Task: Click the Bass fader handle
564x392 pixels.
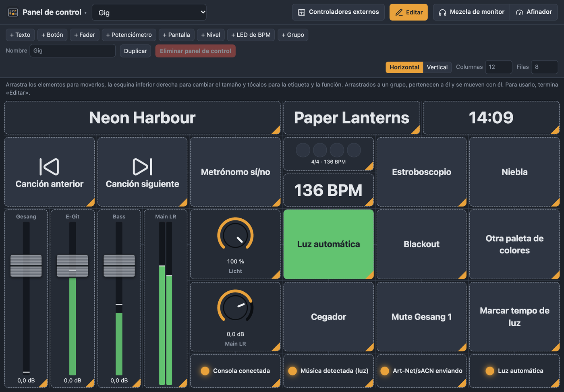Action: pyautogui.click(x=119, y=266)
